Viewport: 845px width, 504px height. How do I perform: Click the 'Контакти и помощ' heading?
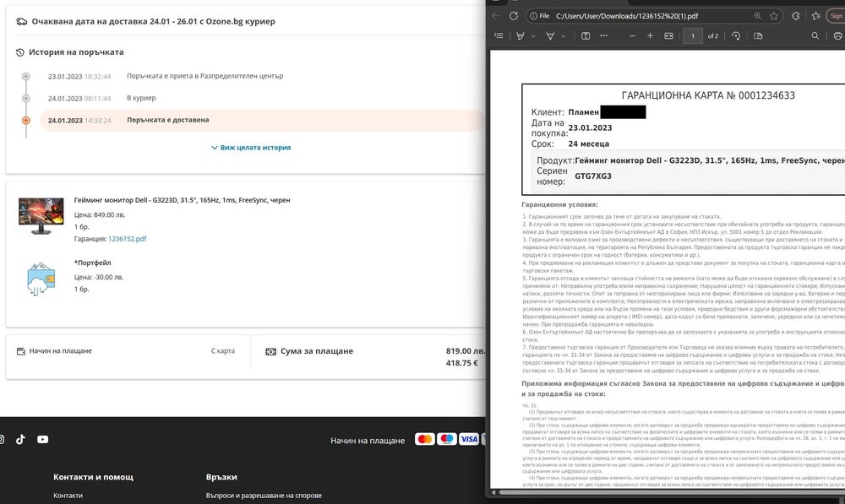click(93, 477)
